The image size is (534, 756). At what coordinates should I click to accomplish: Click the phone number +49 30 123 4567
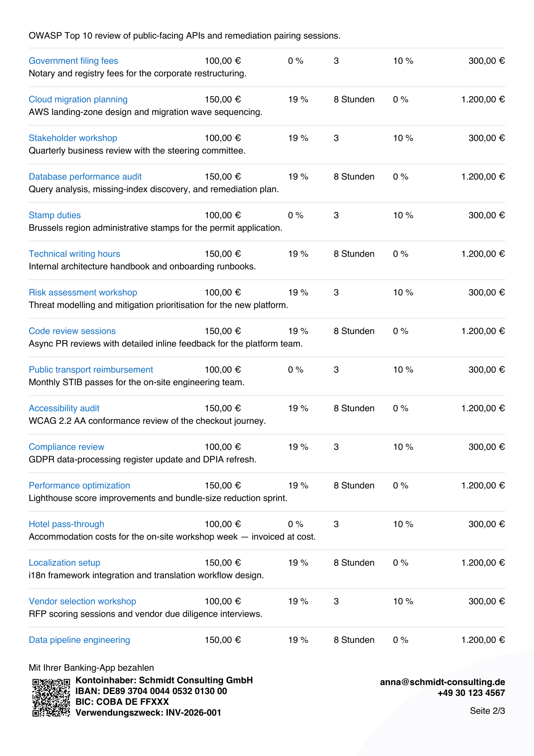click(x=471, y=693)
